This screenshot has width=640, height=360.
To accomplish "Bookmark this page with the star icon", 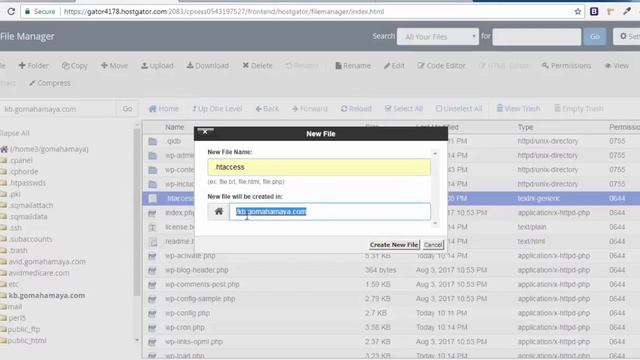I will [x=578, y=11].
